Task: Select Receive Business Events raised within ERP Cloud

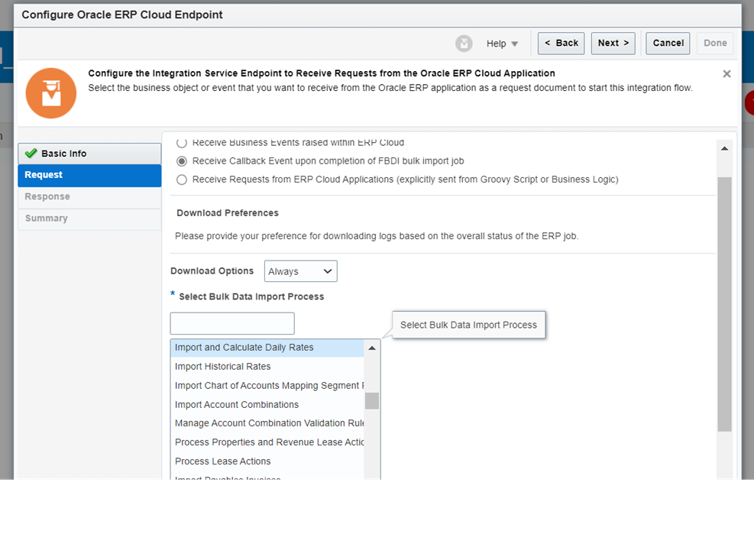Action: (182, 142)
